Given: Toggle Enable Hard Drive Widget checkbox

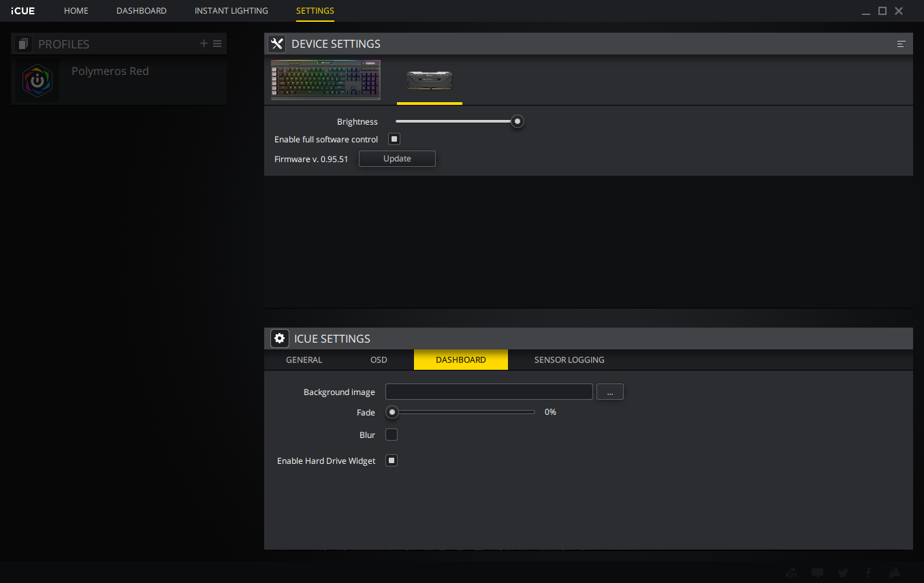Looking at the screenshot, I should click(392, 460).
